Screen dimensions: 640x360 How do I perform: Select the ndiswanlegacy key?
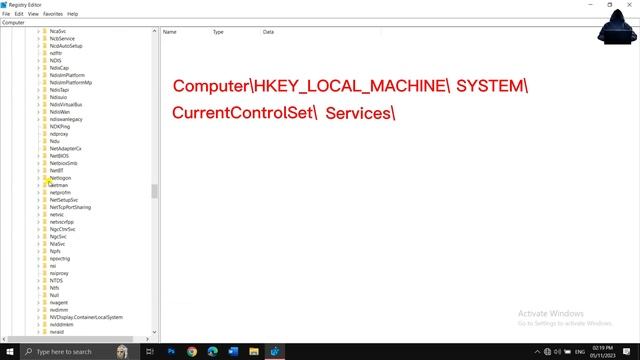tap(66, 119)
